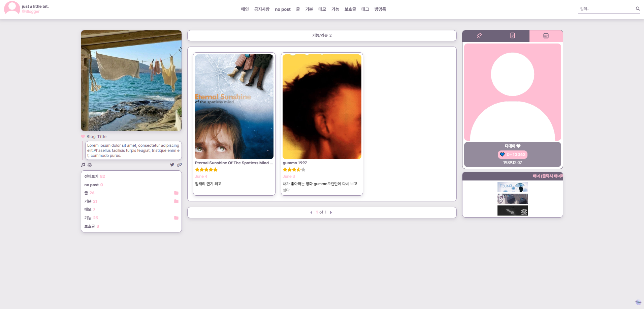Open the 글 menu item
Screen dimensions: 644x309
click(298, 9)
